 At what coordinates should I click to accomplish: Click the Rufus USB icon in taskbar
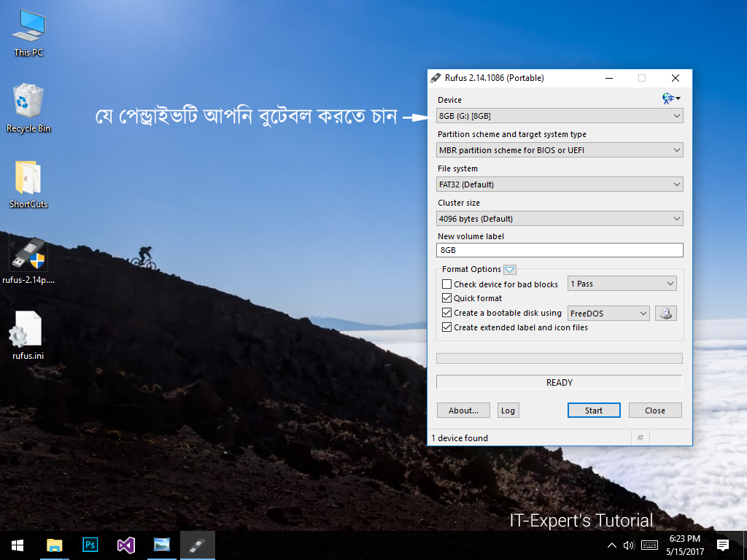[x=197, y=545]
